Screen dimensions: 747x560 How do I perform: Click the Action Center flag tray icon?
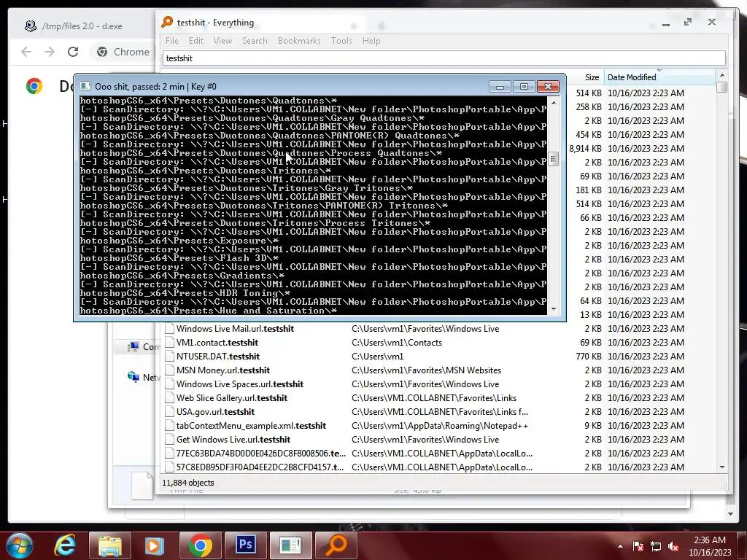(x=638, y=546)
